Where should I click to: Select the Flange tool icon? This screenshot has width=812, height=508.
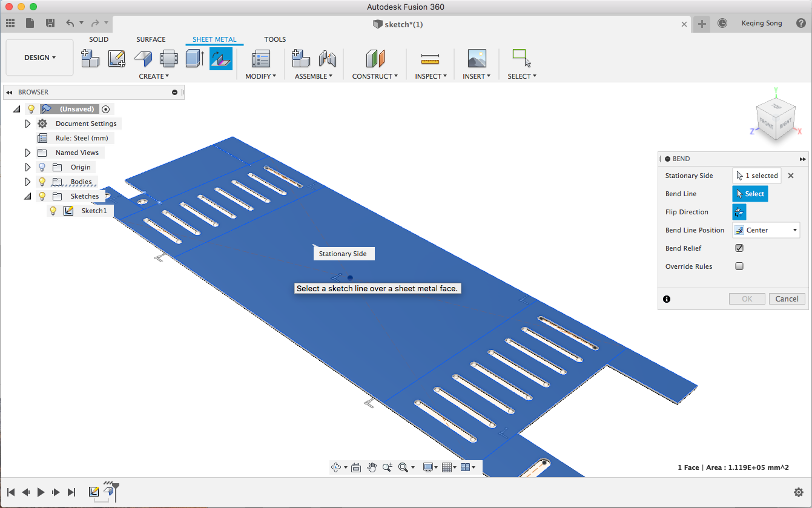point(143,59)
